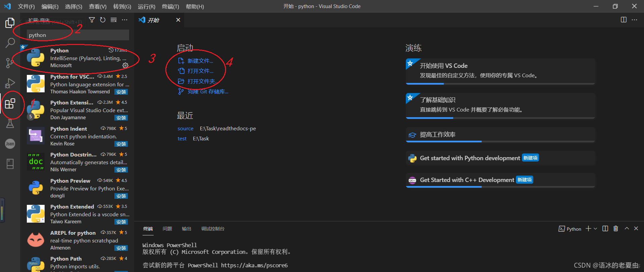644x272 pixels.
Task: Open extensions view more actions menu
Action: [x=125, y=20]
